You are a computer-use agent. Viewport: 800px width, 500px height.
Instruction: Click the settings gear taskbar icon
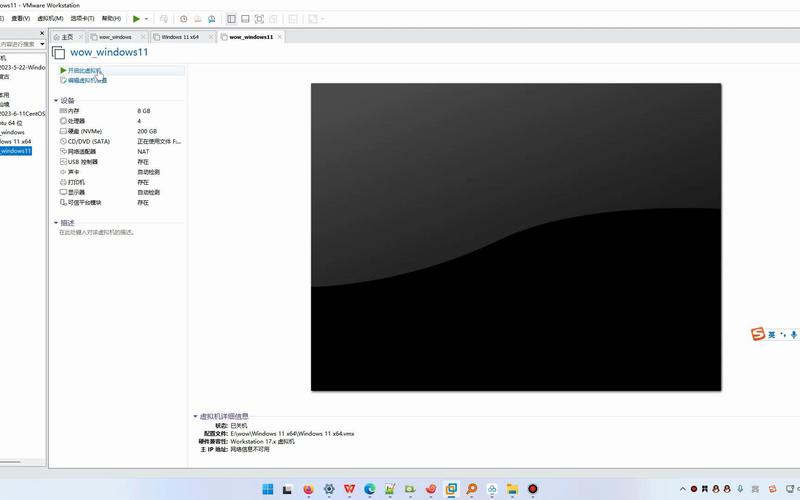point(329,489)
